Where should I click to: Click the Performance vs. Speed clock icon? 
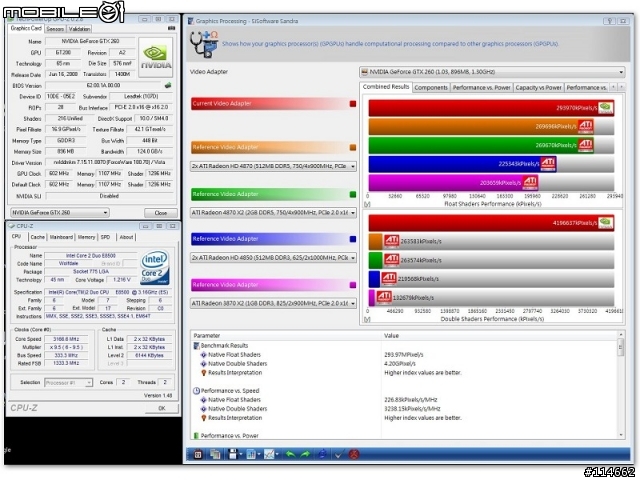(x=196, y=391)
